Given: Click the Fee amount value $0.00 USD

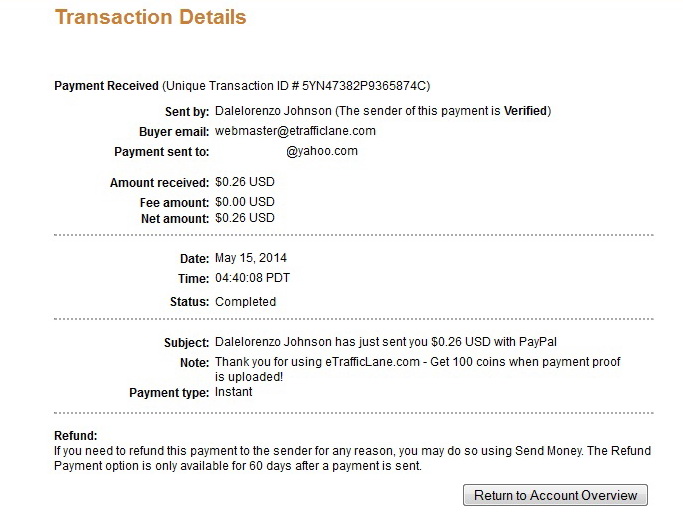Looking at the screenshot, I should pyautogui.click(x=245, y=202).
